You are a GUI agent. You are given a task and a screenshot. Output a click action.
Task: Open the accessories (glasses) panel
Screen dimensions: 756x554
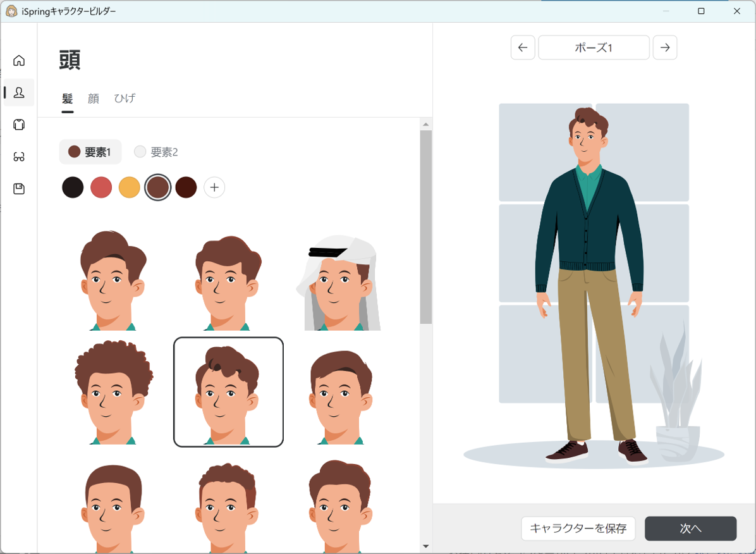[x=20, y=156]
